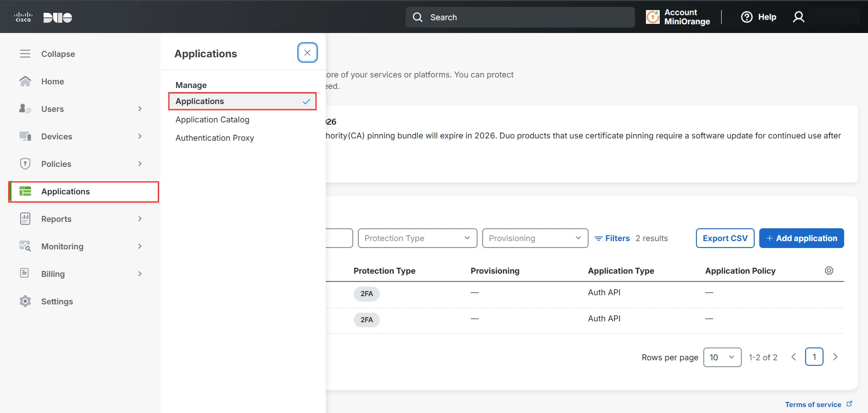Viewport: 868px width, 413px height.
Task: Change rows per page dropdown
Action: 722,357
